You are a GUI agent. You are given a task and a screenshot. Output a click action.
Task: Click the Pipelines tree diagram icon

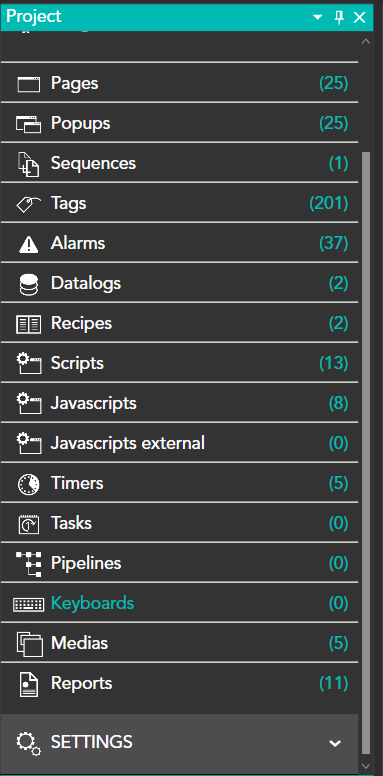(29, 564)
